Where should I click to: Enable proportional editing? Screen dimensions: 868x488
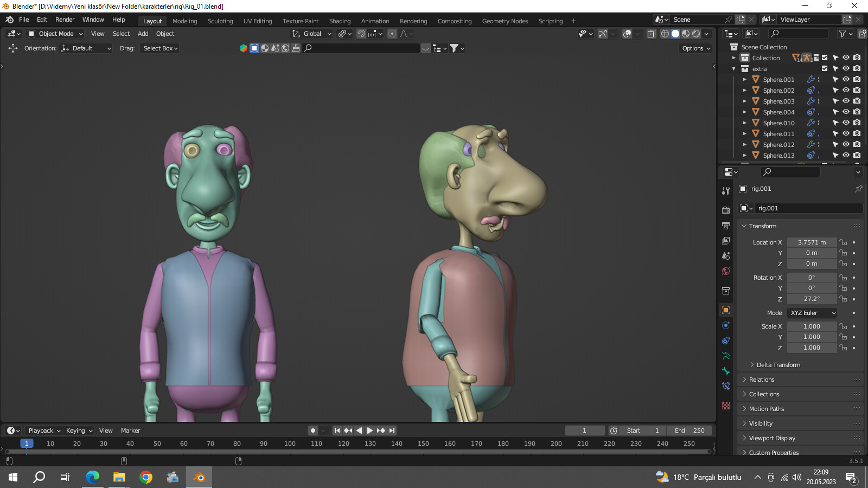392,34
